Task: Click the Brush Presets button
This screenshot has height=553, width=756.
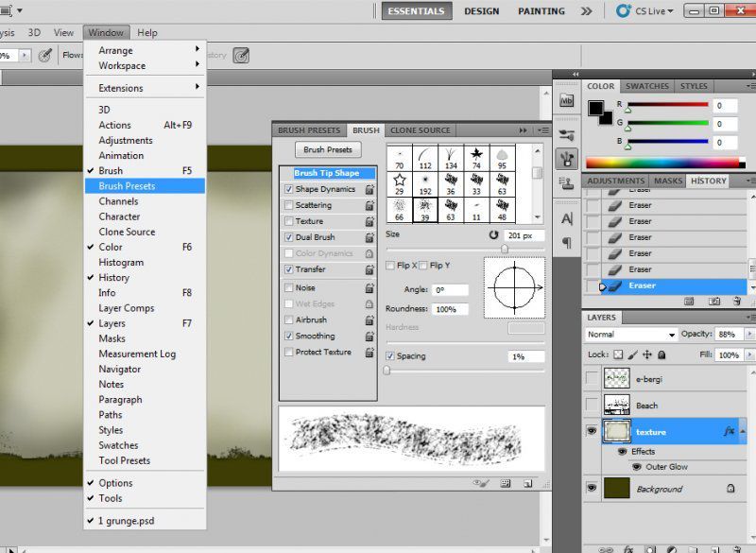Action: [x=328, y=149]
